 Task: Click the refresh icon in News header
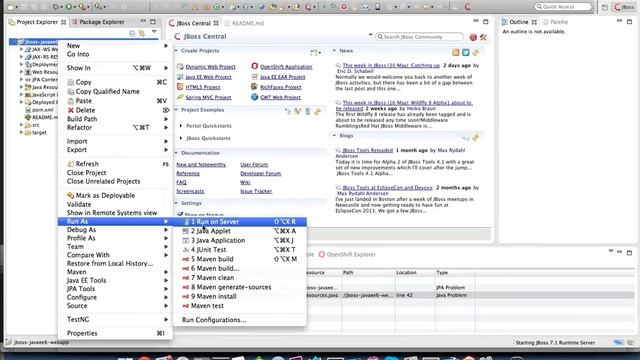coord(476,52)
